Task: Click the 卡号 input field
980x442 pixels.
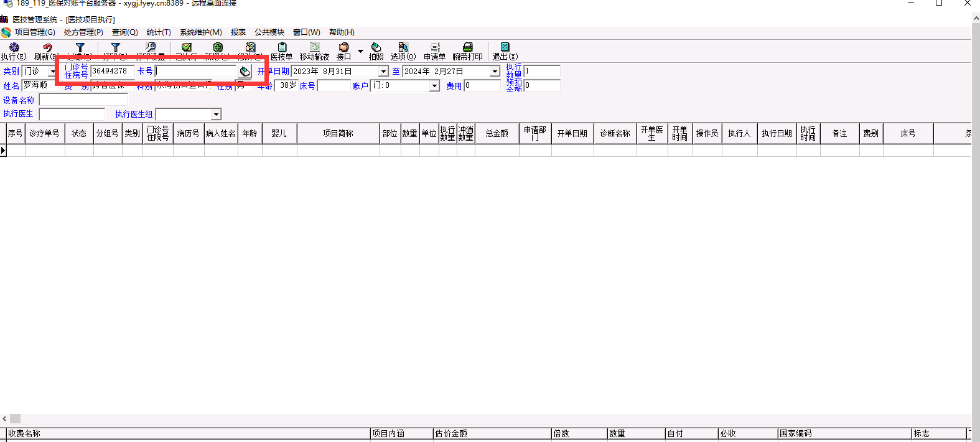Action: coord(196,72)
